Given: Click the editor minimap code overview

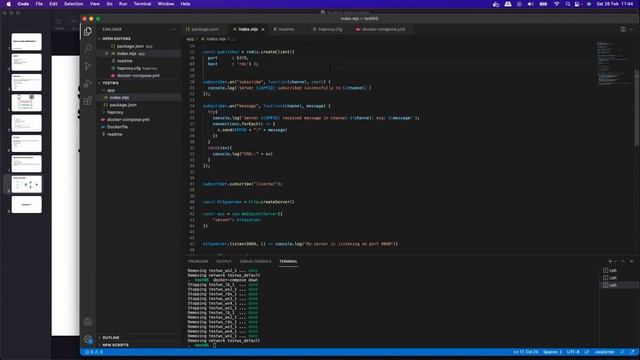Looking at the screenshot, I should tap(613, 63).
